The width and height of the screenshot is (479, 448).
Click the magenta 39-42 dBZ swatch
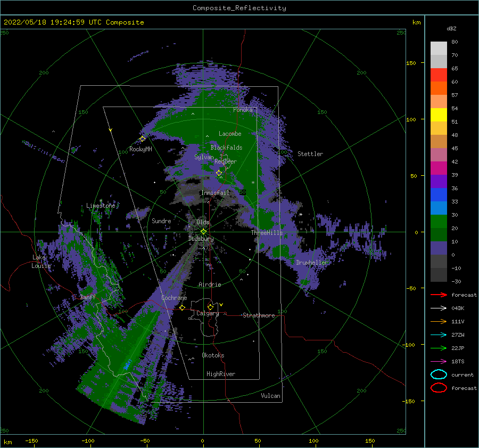coord(439,168)
